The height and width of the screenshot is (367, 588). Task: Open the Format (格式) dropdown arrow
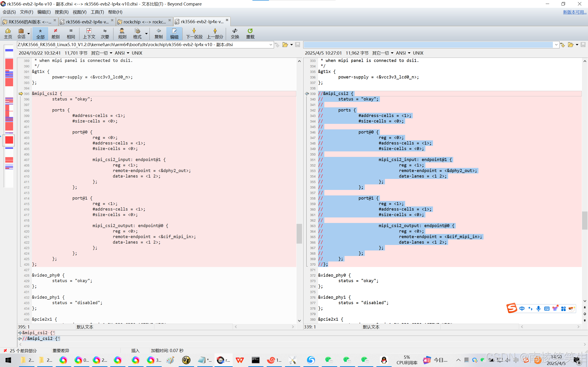point(146,33)
